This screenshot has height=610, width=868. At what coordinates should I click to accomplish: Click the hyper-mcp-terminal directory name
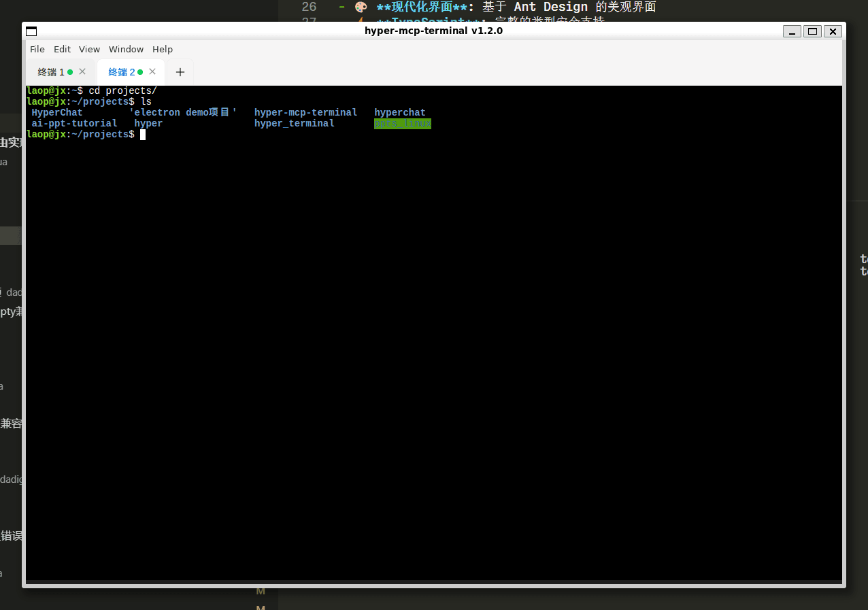click(305, 112)
